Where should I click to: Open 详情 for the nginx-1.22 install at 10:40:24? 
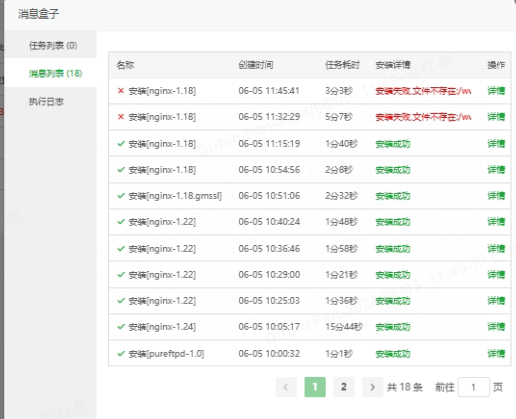[x=496, y=222]
